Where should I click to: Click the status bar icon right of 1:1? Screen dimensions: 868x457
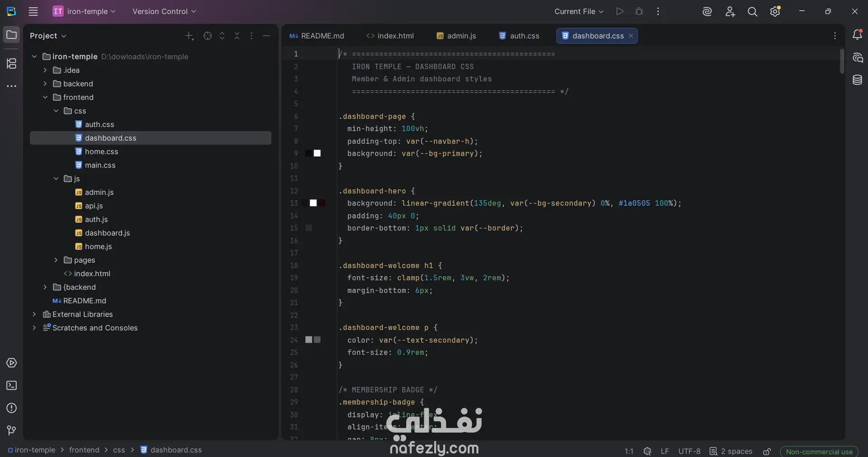point(647,451)
